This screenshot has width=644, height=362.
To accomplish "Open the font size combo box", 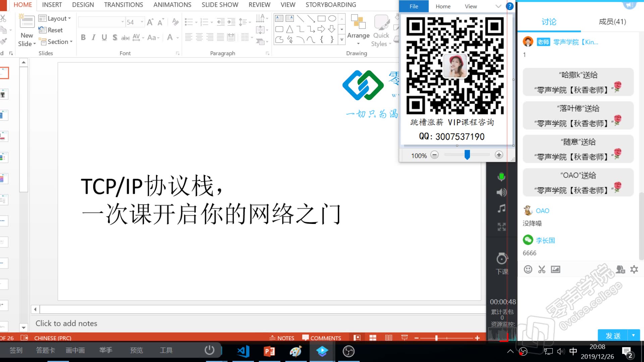I will point(135,22).
